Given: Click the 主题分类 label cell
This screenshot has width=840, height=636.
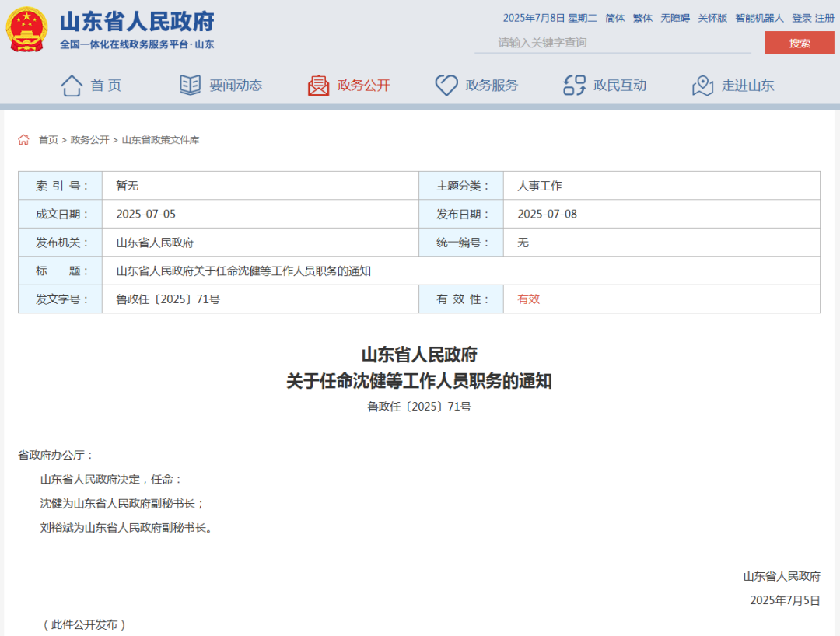Looking at the screenshot, I should [461, 186].
